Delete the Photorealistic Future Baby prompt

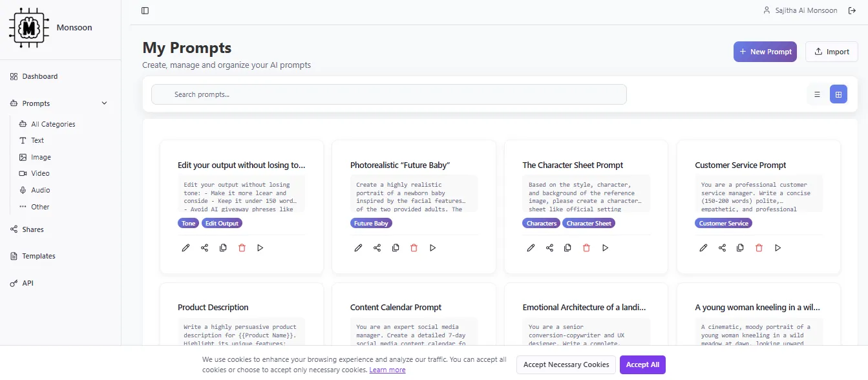tap(414, 248)
